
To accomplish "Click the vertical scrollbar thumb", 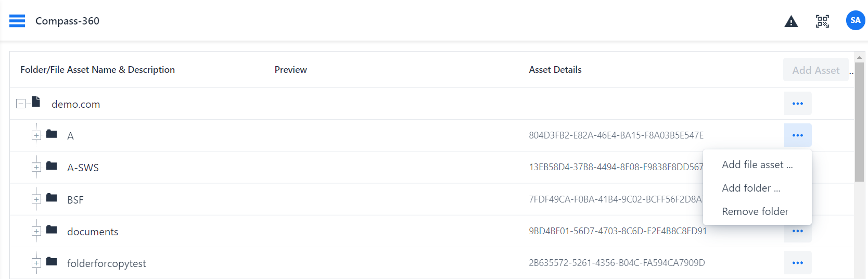I will 859,122.
